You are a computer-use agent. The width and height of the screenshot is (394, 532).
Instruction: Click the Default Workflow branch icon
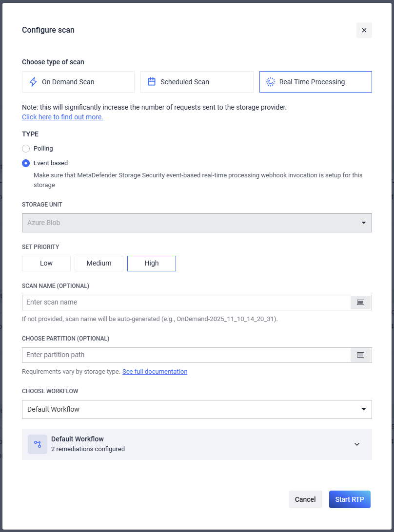point(38,444)
